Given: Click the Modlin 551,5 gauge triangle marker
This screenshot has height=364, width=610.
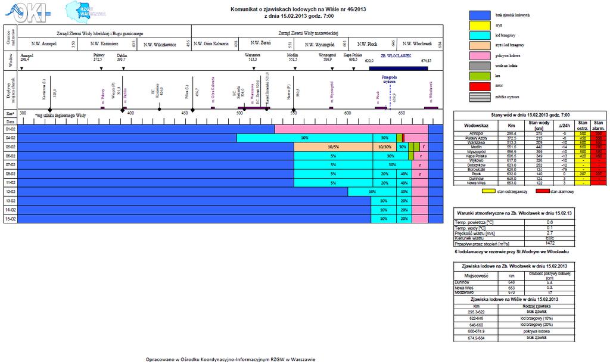Looking at the screenshot, I should pyautogui.click(x=295, y=69).
